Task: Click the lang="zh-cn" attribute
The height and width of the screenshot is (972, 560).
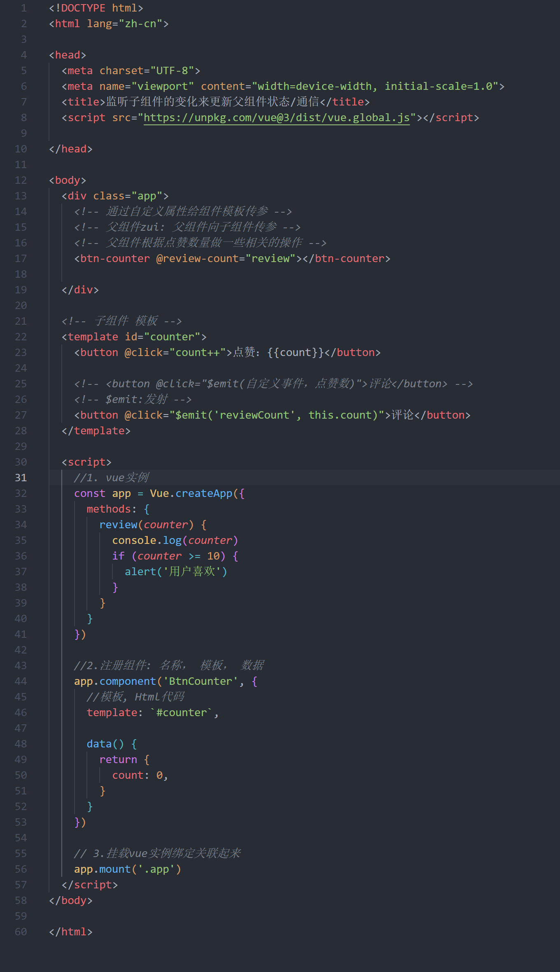Action: coord(125,24)
